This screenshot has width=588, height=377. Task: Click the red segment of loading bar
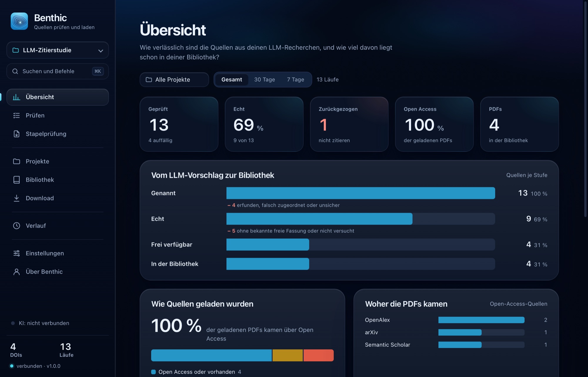(x=319, y=355)
